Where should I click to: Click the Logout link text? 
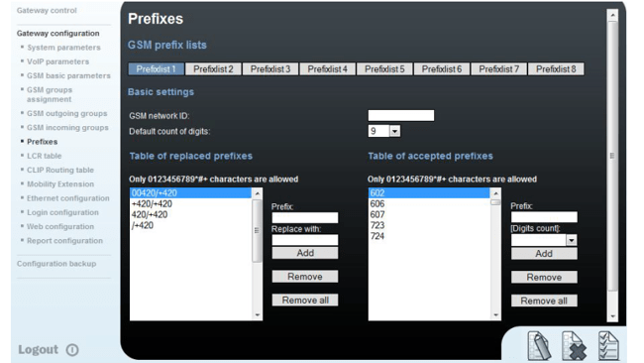[x=39, y=349]
